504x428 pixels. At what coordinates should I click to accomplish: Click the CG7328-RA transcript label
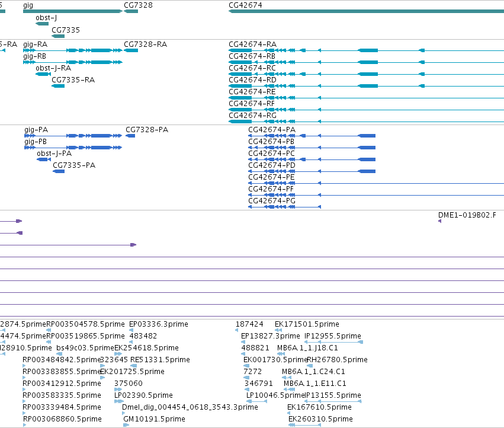click(145, 44)
